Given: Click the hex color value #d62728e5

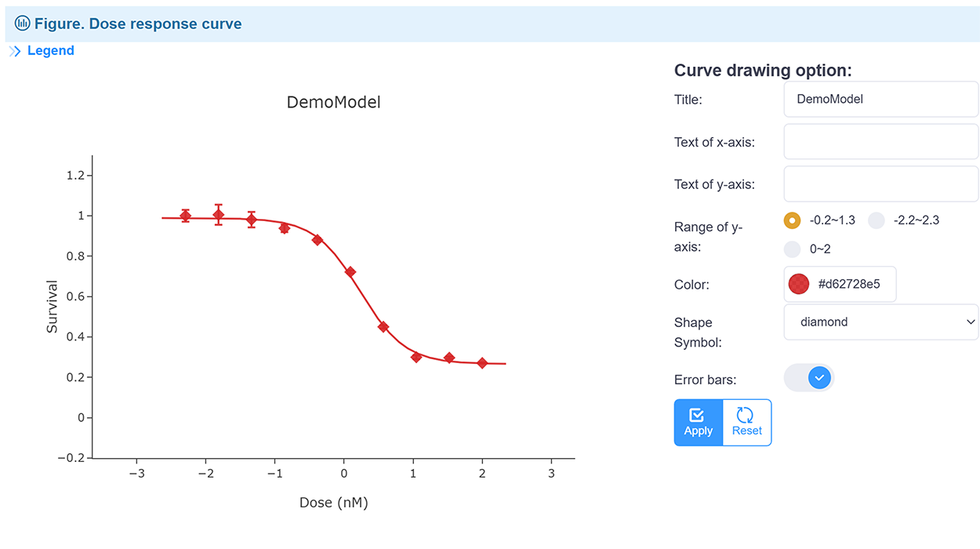Looking at the screenshot, I should pos(849,284).
